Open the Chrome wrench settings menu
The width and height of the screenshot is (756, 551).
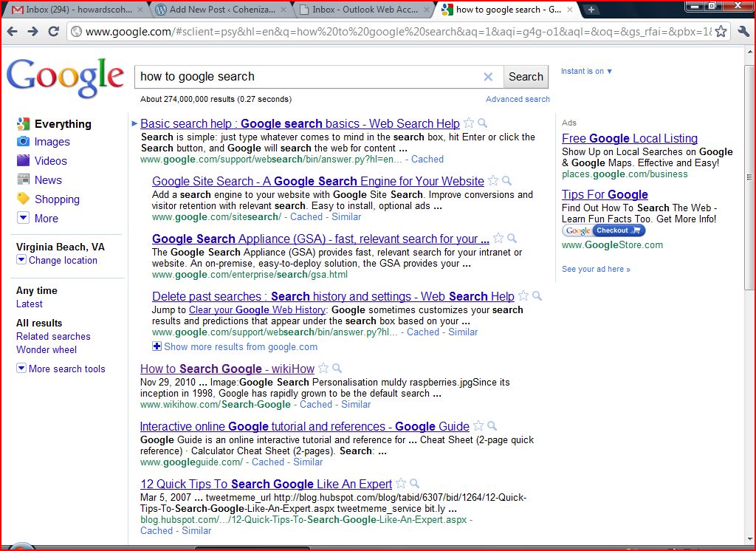pyautogui.click(x=743, y=32)
